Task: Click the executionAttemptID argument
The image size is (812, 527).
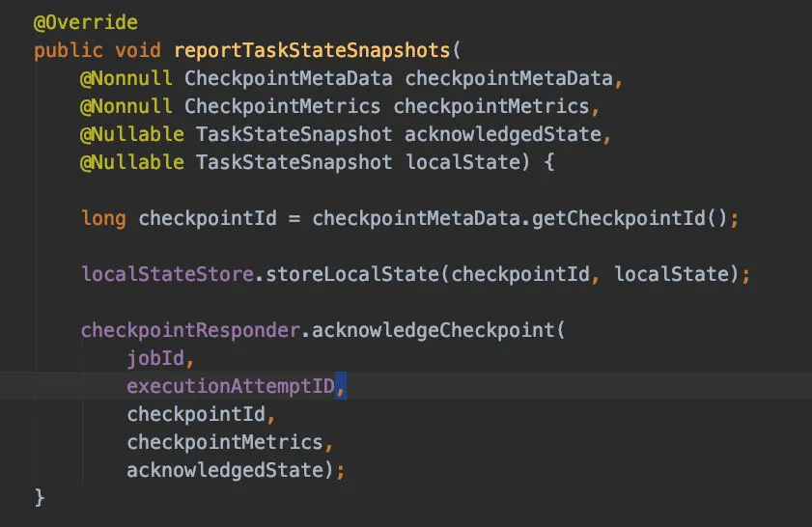Action: (x=231, y=386)
